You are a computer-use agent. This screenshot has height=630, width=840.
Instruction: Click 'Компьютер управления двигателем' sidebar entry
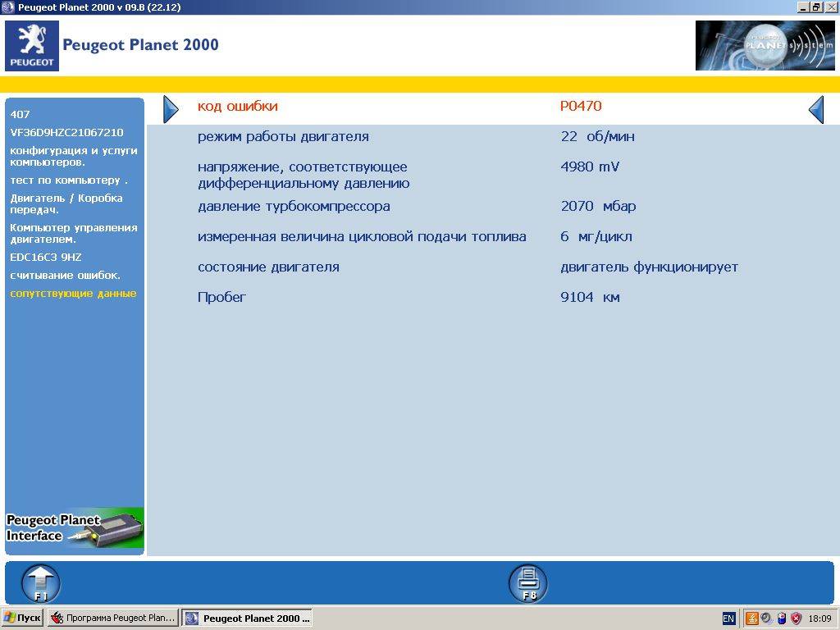coord(73,233)
